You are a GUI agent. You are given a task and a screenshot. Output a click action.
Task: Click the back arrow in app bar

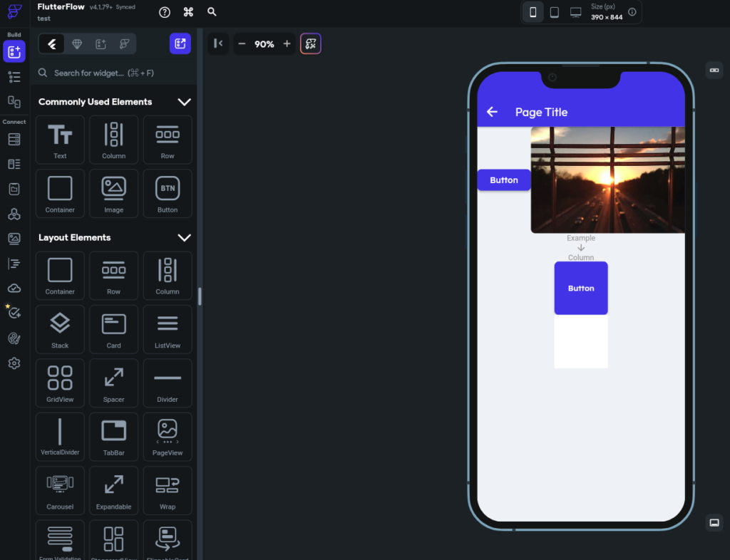[492, 112]
